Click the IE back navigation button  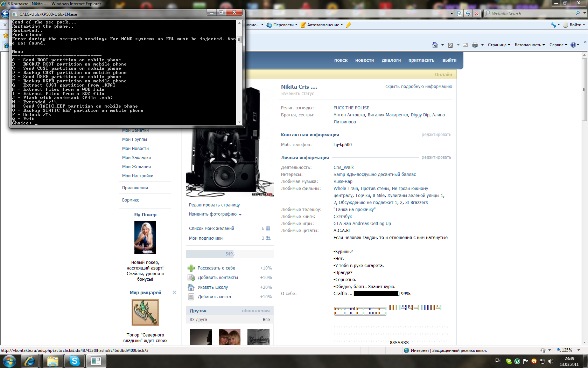5,14
